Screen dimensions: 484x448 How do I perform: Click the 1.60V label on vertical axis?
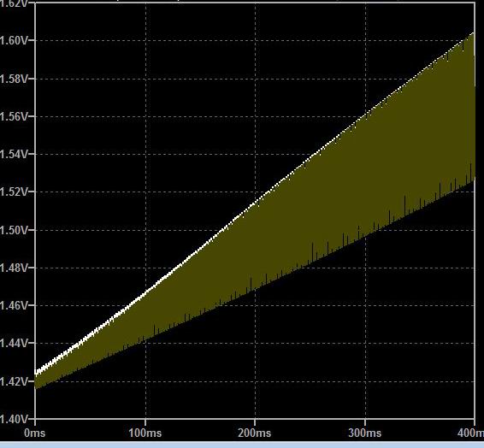[x=14, y=41]
